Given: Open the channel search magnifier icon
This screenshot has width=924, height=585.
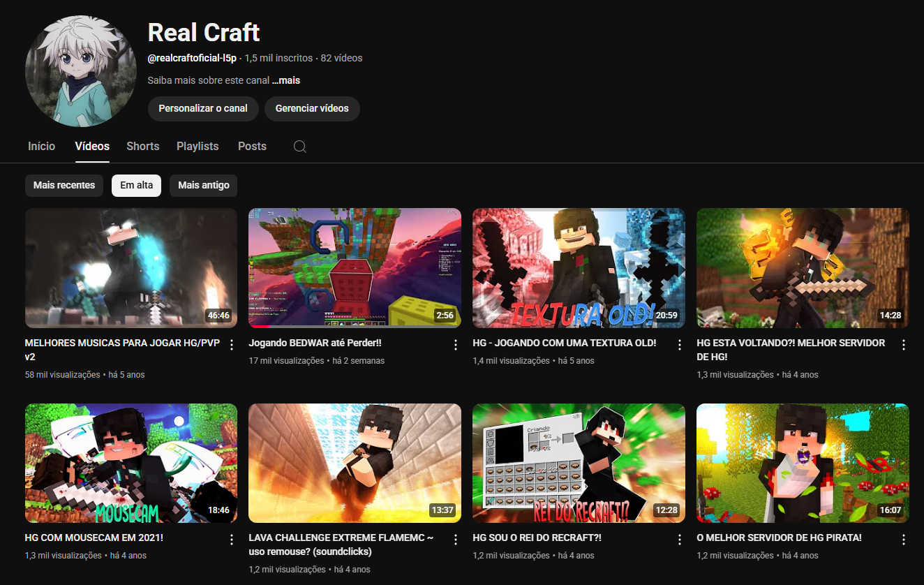Looking at the screenshot, I should (x=299, y=147).
